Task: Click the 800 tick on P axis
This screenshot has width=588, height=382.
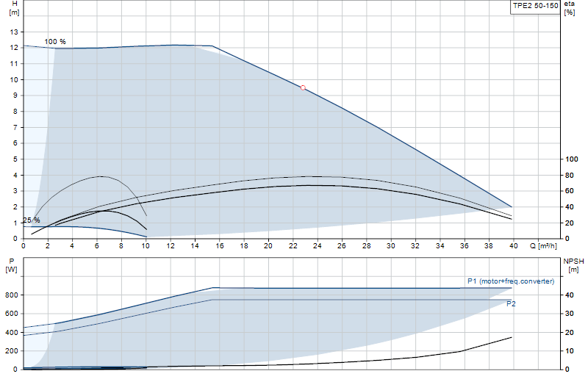Action: coord(12,295)
